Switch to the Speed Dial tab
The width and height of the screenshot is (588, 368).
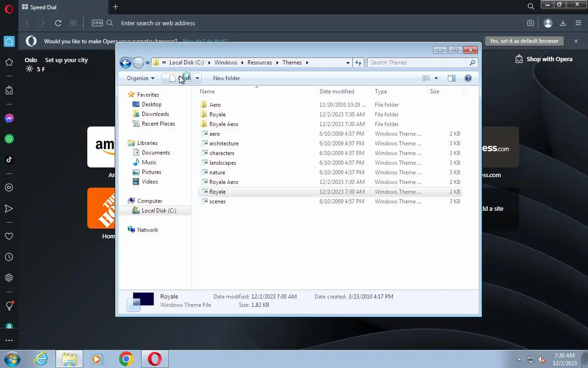pyautogui.click(x=64, y=7)
